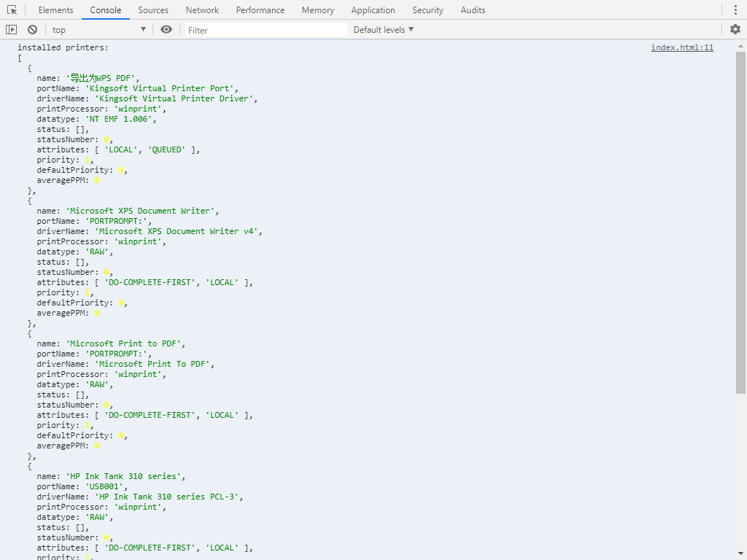The height and width of the screenshot is (560, 747).
Task: Click portName 'USB001' line
Action: pyautogui.click(x=82, y=486)
